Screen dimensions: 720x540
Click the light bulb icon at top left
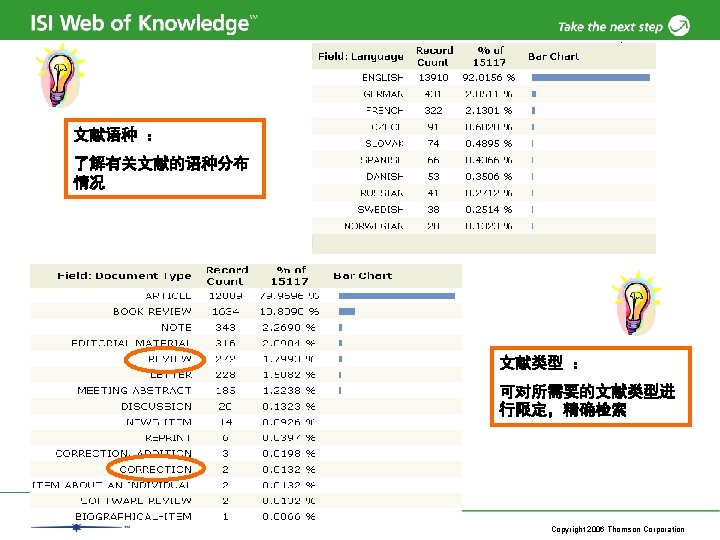pos(60,75)
